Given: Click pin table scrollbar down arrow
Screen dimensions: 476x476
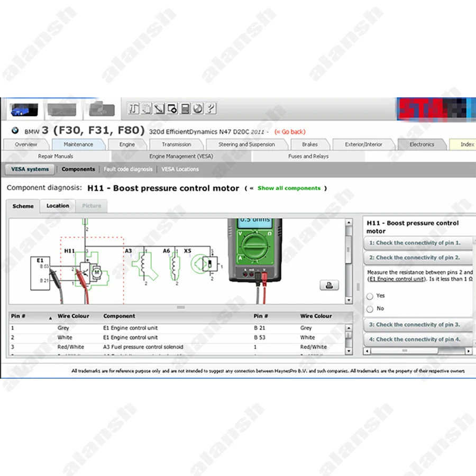Looking at the screenshot, I should coord(349,351).
